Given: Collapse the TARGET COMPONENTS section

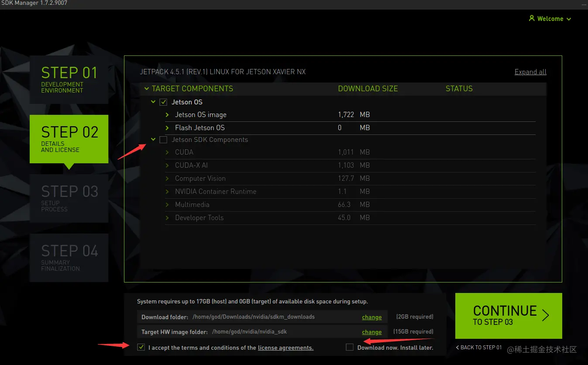Looking at the screenshot, I should tap(146, 89).
